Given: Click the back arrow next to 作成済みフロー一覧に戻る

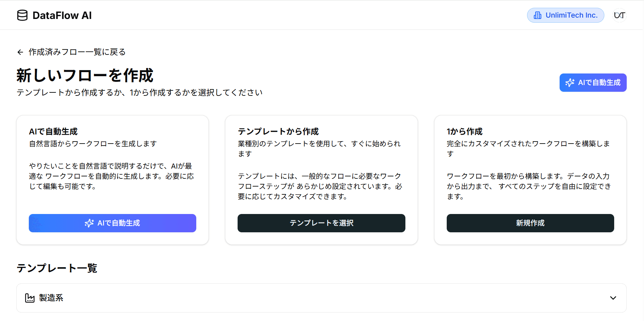Looking at the screenshot, I should 20,52.
